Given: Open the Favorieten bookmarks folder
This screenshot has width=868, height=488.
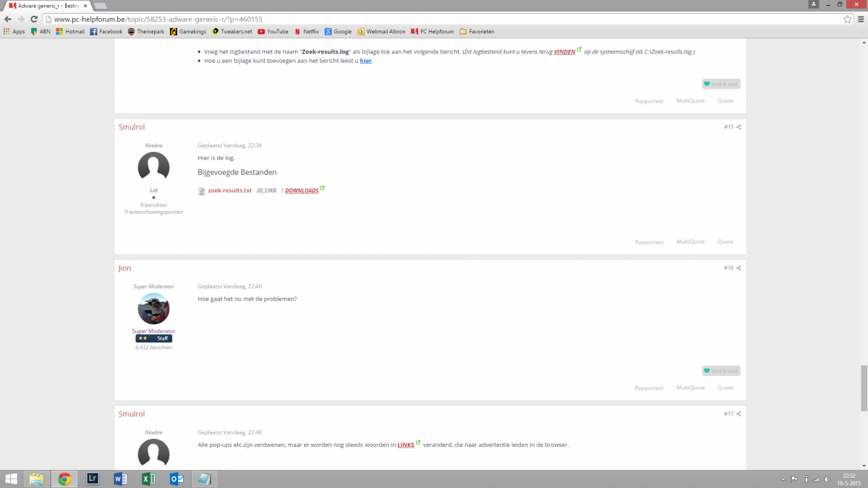Looking at the screenshot, I should click(x=477, y=31).
